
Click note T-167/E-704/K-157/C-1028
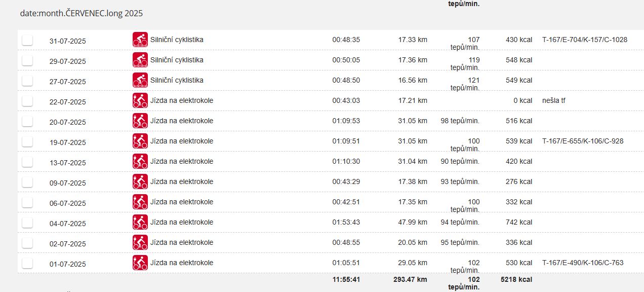click(584, 40)
